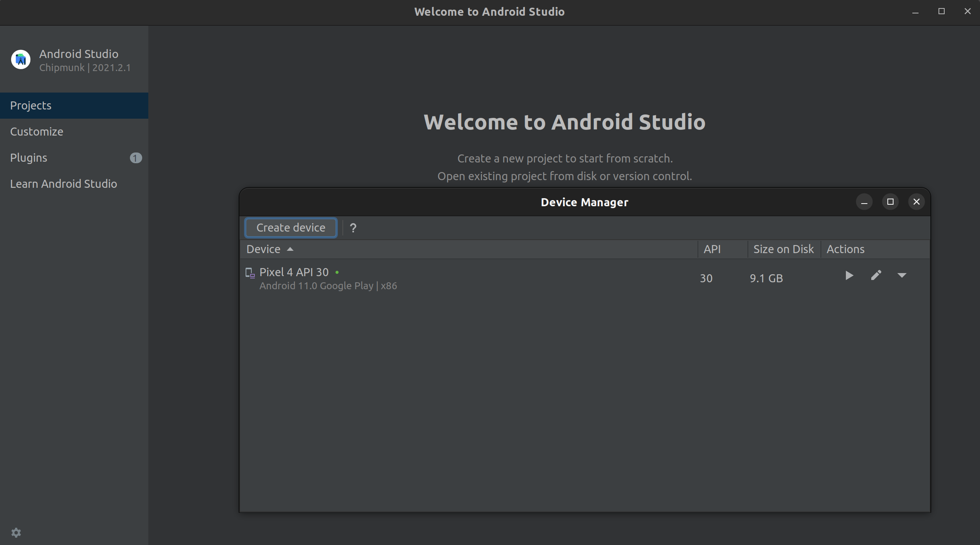This screenshot has width=980, height=545.
Task: Click the Chipmunk 2021.2.1 version text
Action: [x=85, y=68]
